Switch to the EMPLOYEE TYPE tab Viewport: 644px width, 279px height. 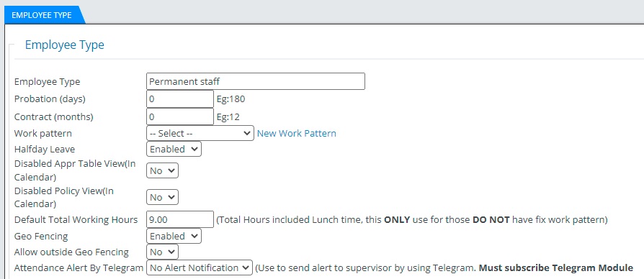click(42, 15)
